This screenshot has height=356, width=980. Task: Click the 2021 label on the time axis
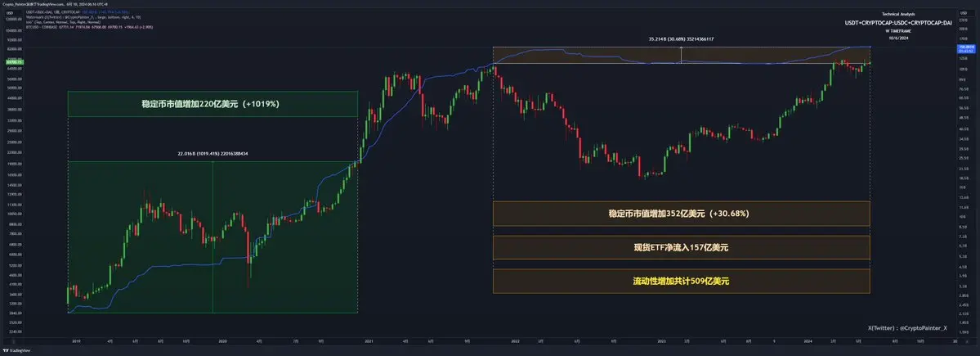[x=369, y=340]
